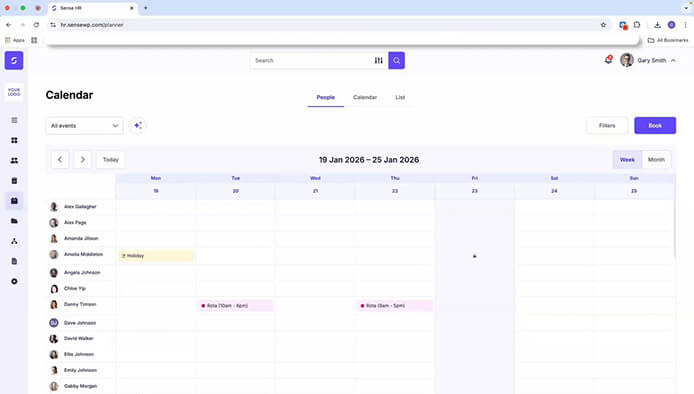Select employee Gabby Morgan

pos(80,386)
